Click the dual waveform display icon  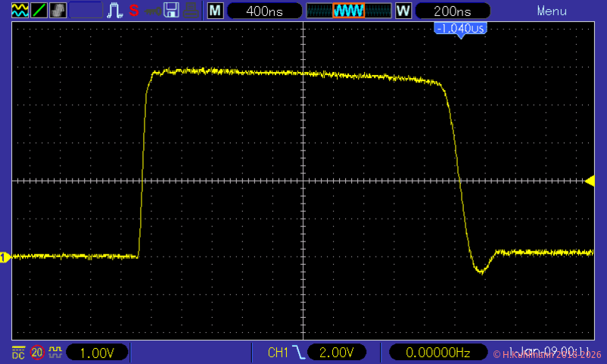coord(19,11)
